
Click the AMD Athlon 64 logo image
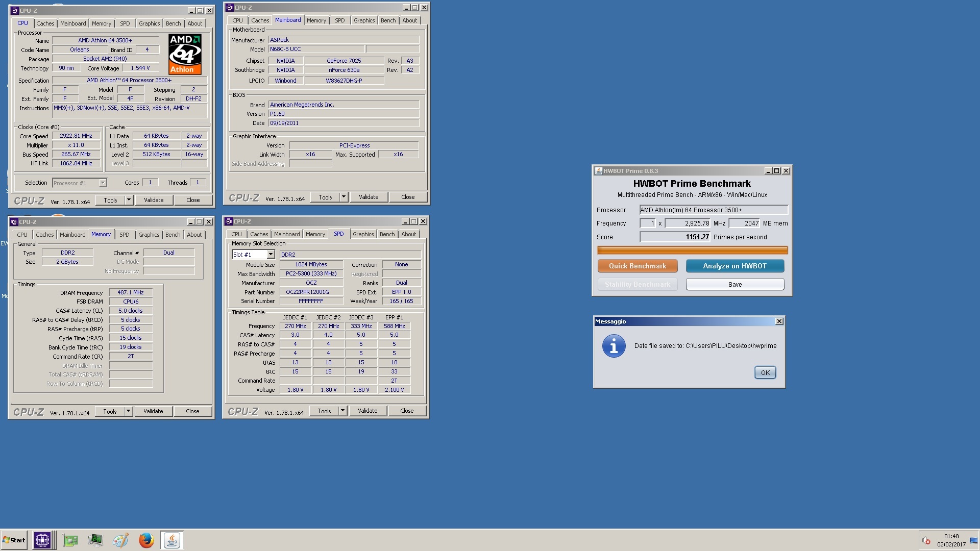[185, 55]
